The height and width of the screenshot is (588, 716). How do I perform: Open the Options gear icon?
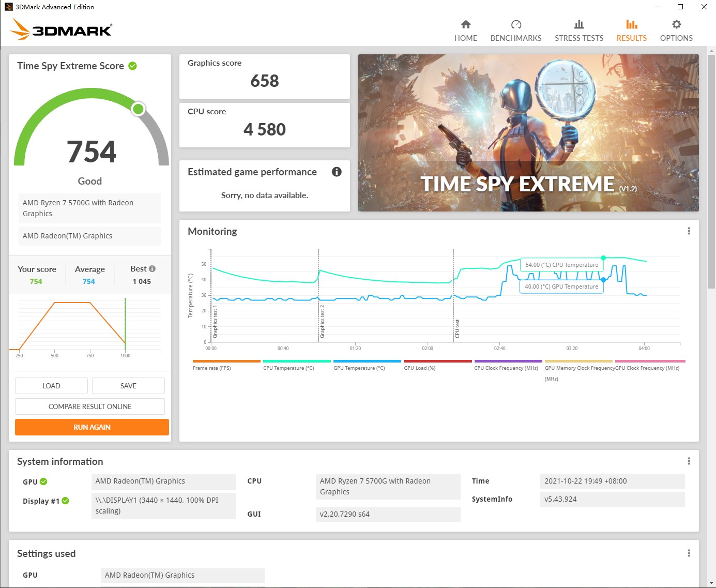[676, 24]
